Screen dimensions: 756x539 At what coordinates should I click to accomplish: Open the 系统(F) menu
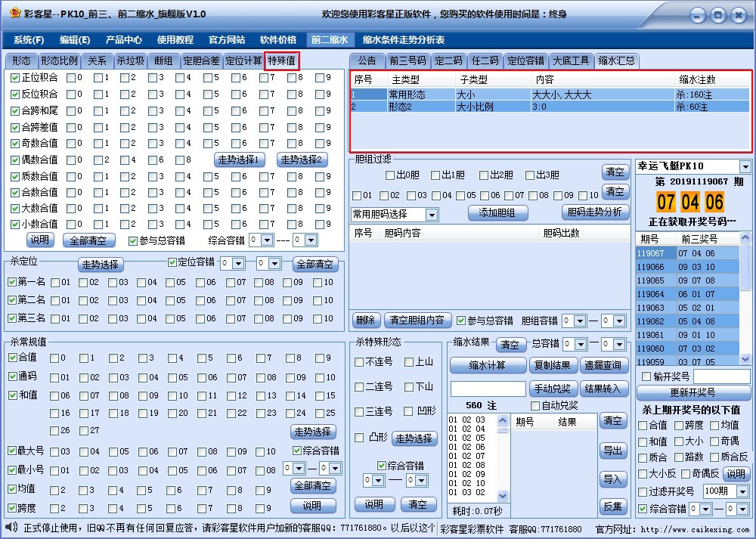[26, 39]
